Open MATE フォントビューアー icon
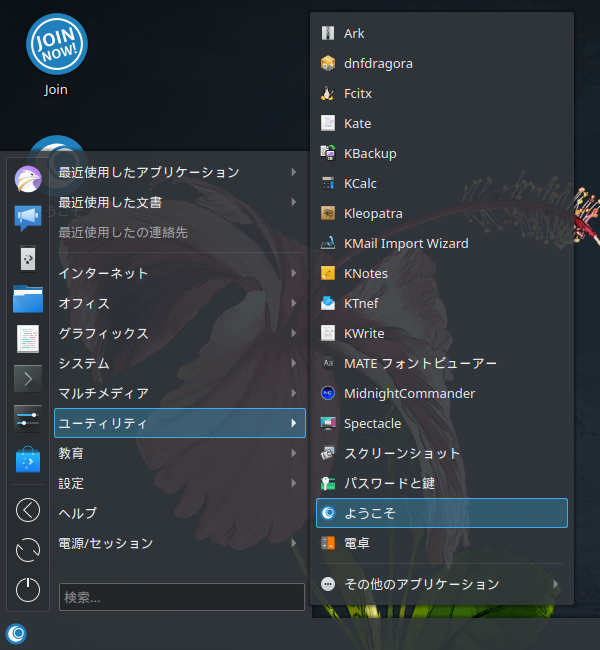The image size is (600, 650). (x=328, y=363)
